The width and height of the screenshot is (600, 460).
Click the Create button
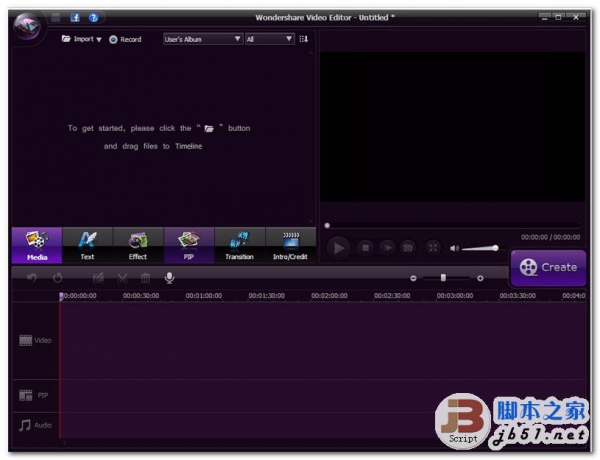point(548,268)
